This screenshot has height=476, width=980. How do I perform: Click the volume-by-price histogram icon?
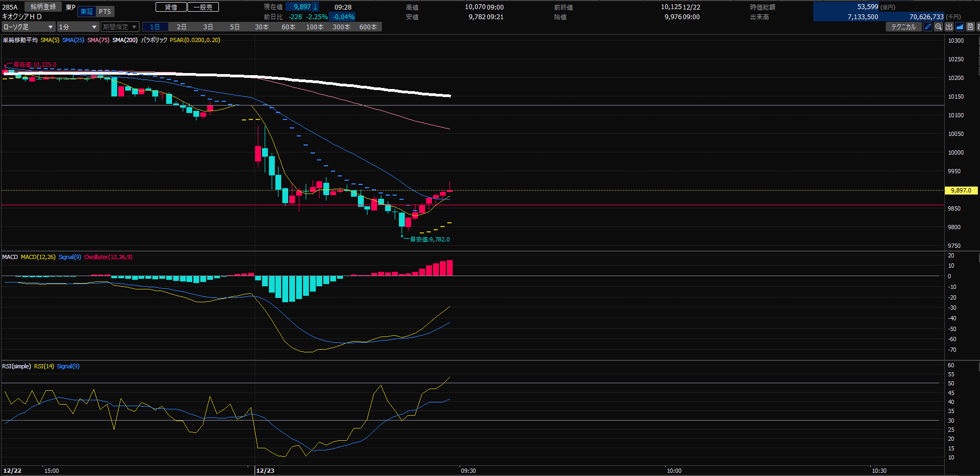point(949,27)
